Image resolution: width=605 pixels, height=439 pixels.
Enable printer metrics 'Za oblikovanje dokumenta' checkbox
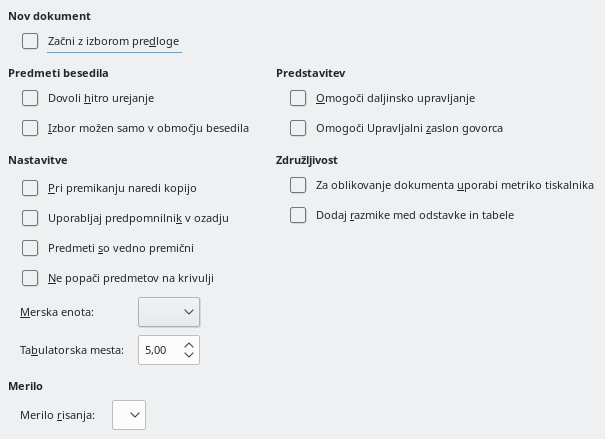point(298,185)
